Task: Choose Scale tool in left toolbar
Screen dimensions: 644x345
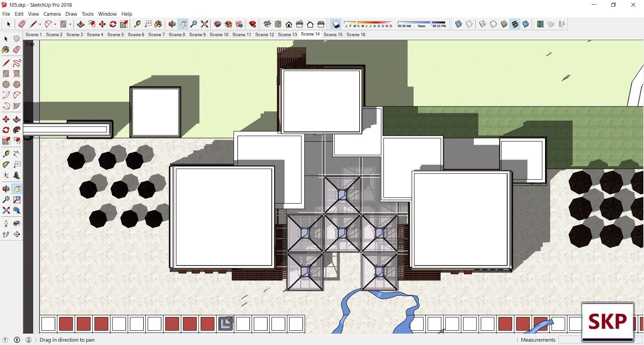Action: pos(6,141)
